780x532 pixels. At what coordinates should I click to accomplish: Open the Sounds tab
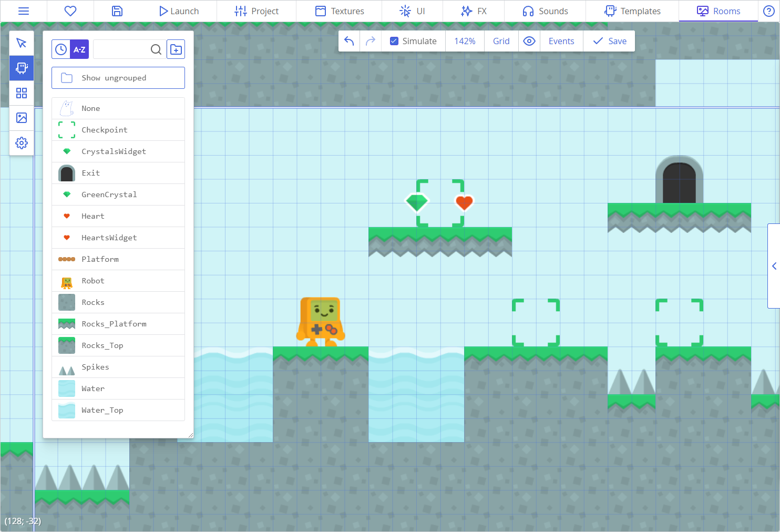point(545,11)
